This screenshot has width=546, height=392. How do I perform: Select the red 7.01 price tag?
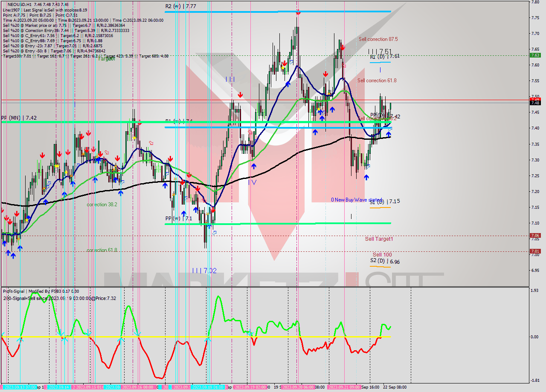point(535,251)
